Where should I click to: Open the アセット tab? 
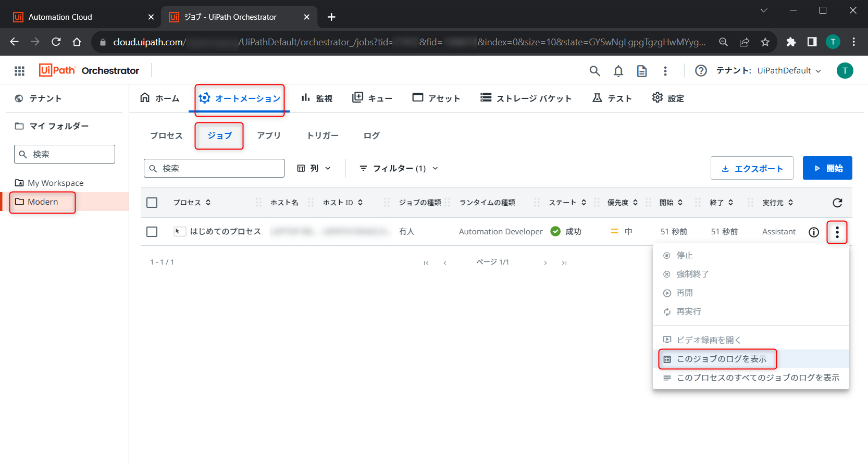point(437,98)
